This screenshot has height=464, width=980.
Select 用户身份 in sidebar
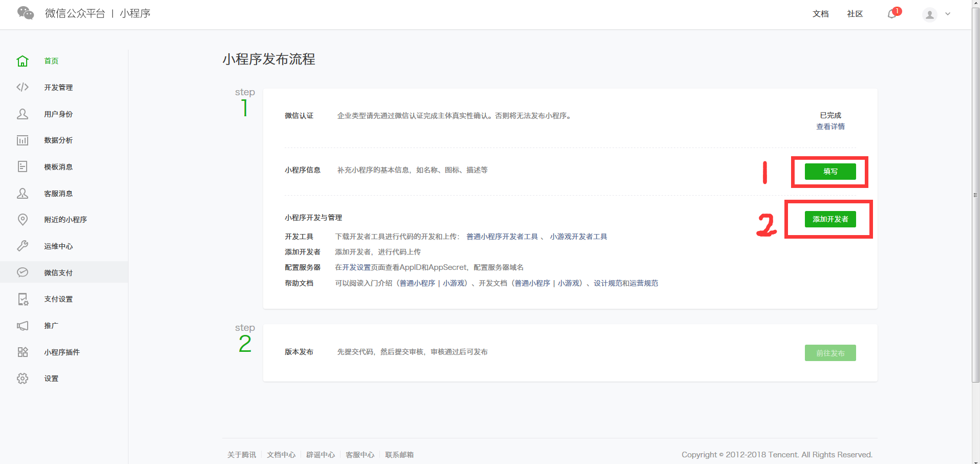pos(58,114)
